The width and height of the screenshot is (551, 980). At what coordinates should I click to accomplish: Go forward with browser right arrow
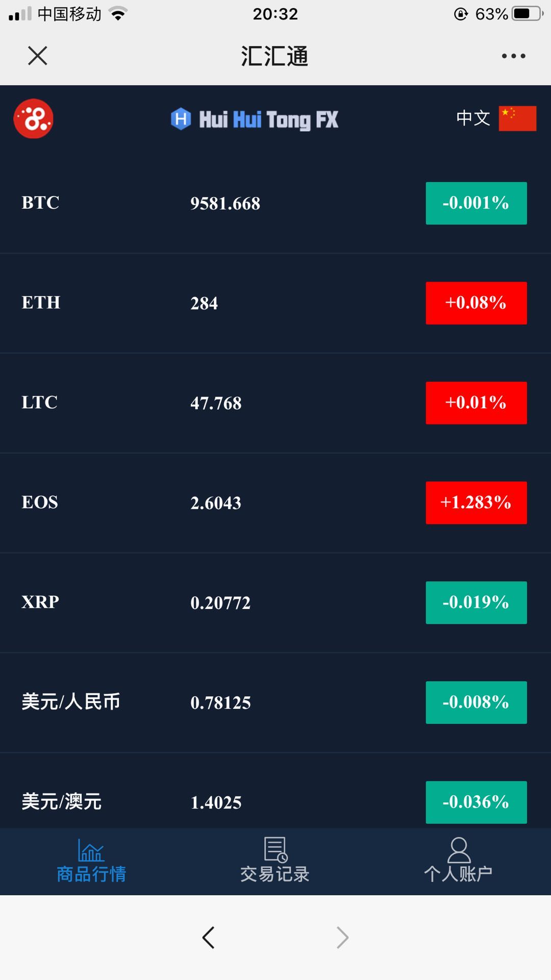coord(342,937)
